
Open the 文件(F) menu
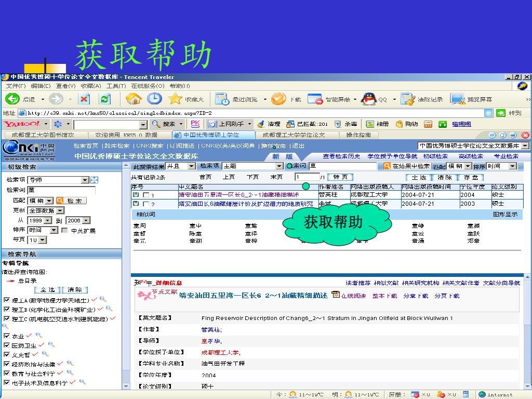click(16, 86)
